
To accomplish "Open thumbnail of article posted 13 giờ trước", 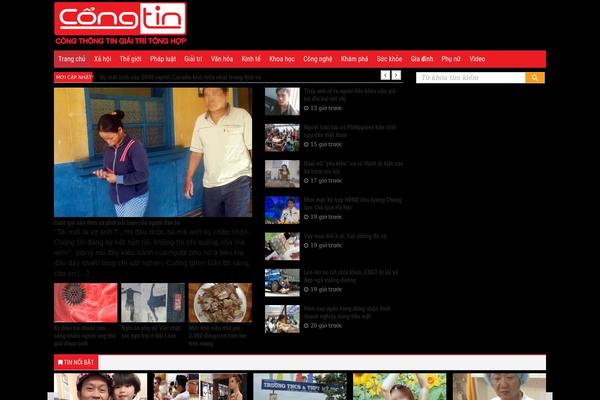I will (282, 101).
